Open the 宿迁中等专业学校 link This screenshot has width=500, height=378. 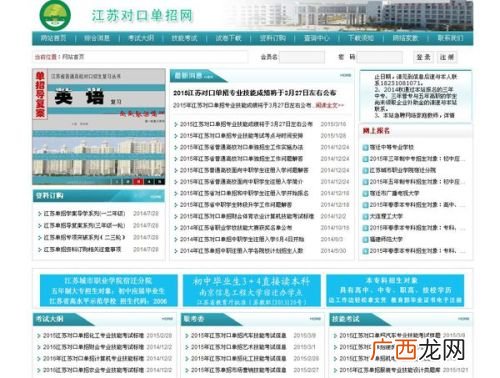pyautogui.click(x=392, y=147)
